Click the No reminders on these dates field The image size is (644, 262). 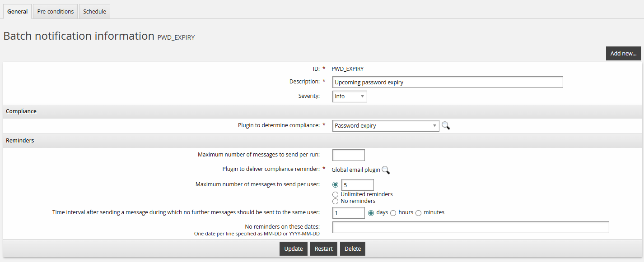point(471,227)
